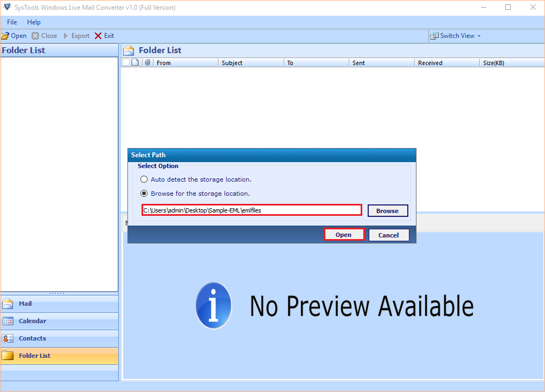
Task: Switch to the Mail pane
Action: 60,304
